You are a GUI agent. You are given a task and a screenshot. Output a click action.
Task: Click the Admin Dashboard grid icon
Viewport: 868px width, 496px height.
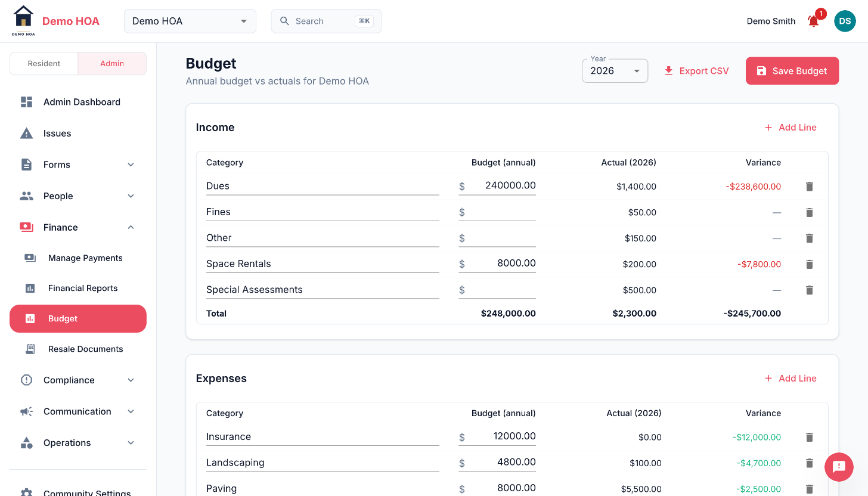pyautogui.click(x=27, y=102)
